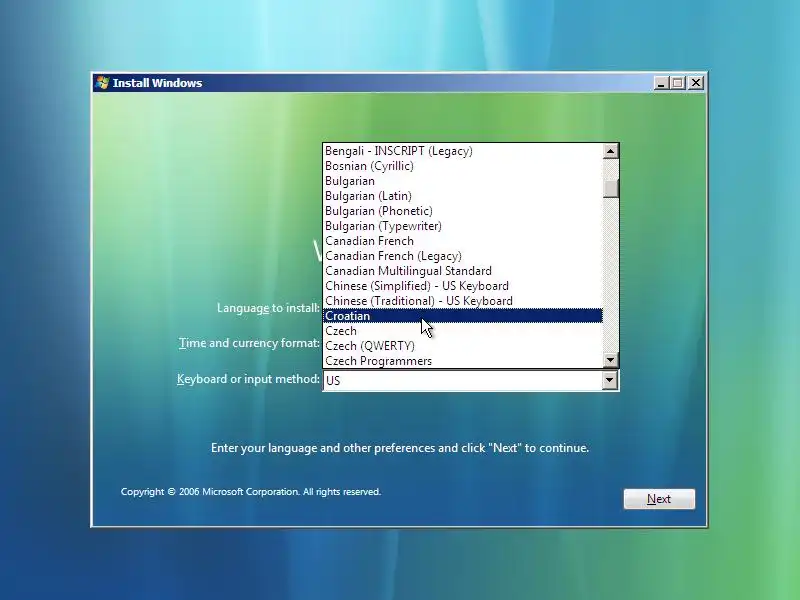Click the list scroll-up arrow
This screenshot has width=800, height=600.
(611, 151)
